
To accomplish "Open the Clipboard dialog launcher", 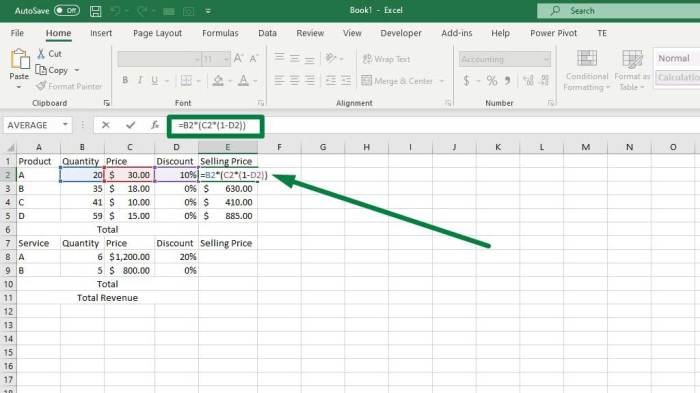I will click(x=106, y=103).
